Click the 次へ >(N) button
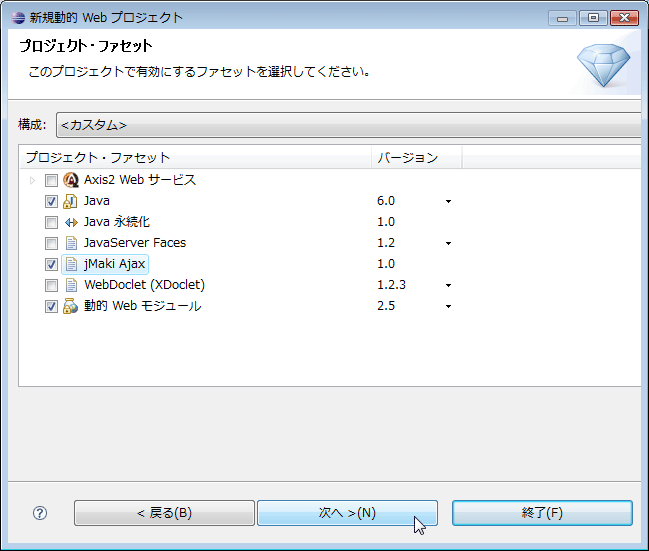 (347, 513)
